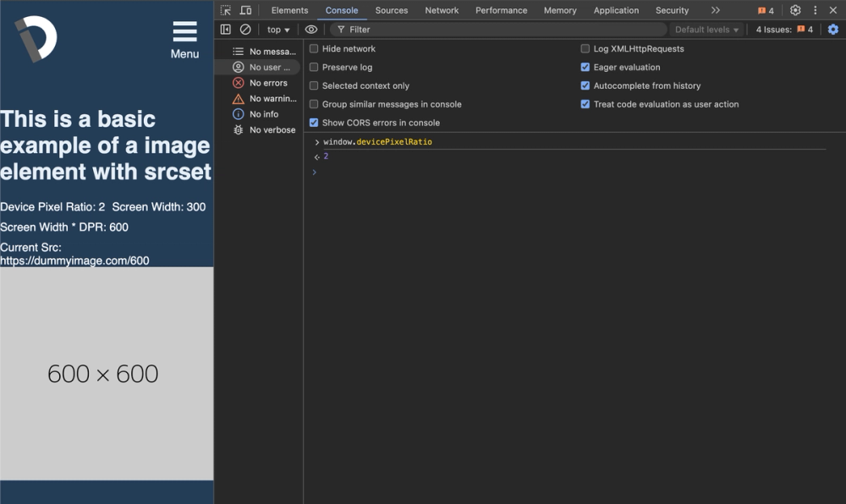This screenshot has height=504, width=846.
Task: Click the No errors red X icon
Action: [x=238, y=83]
